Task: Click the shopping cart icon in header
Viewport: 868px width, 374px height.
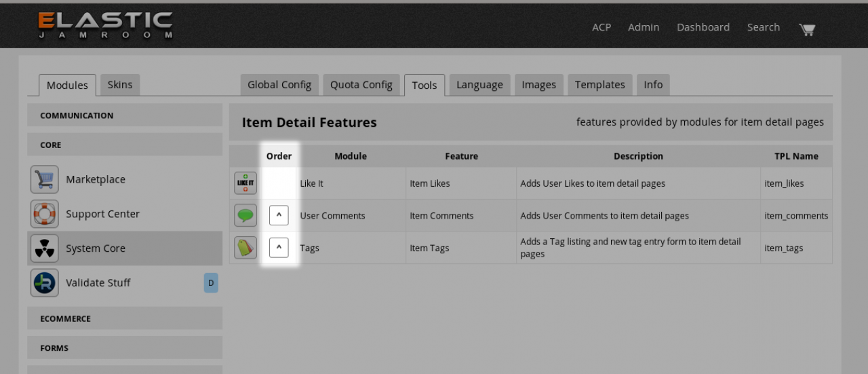Action: (x=806, y=29)
